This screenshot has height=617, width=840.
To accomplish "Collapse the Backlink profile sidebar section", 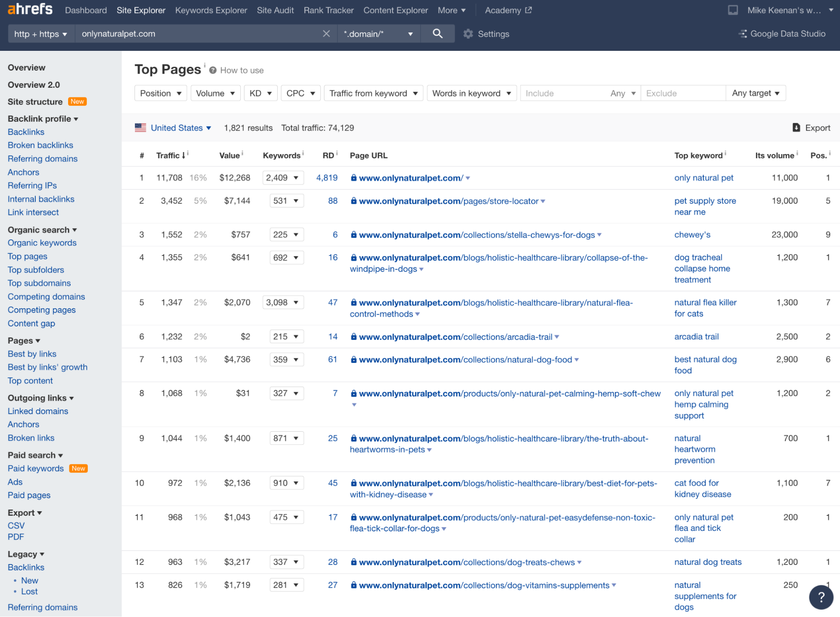I will coord(43,119).
